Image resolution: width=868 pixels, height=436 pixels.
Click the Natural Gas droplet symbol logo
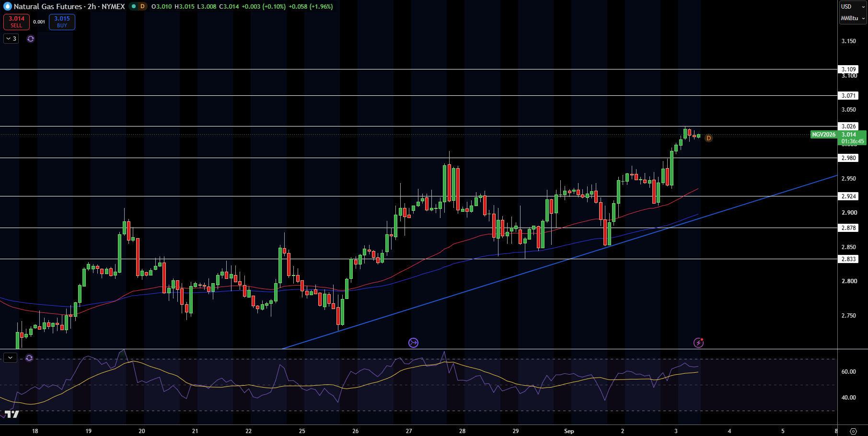pos(7,6)
